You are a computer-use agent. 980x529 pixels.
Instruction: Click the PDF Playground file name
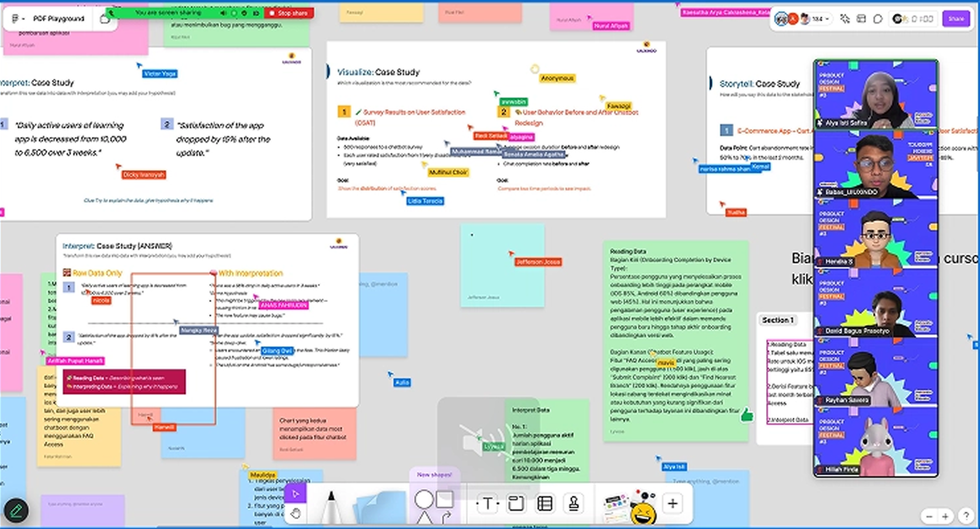point(59,19)
